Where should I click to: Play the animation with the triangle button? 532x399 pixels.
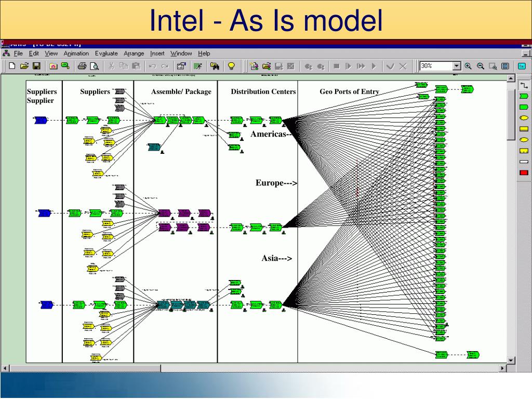374,66
